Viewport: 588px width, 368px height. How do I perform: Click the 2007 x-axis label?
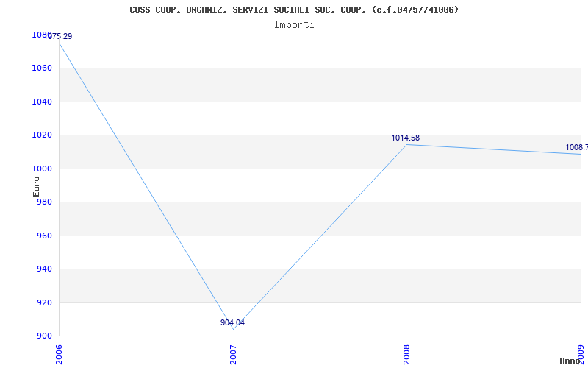point(233,355)
